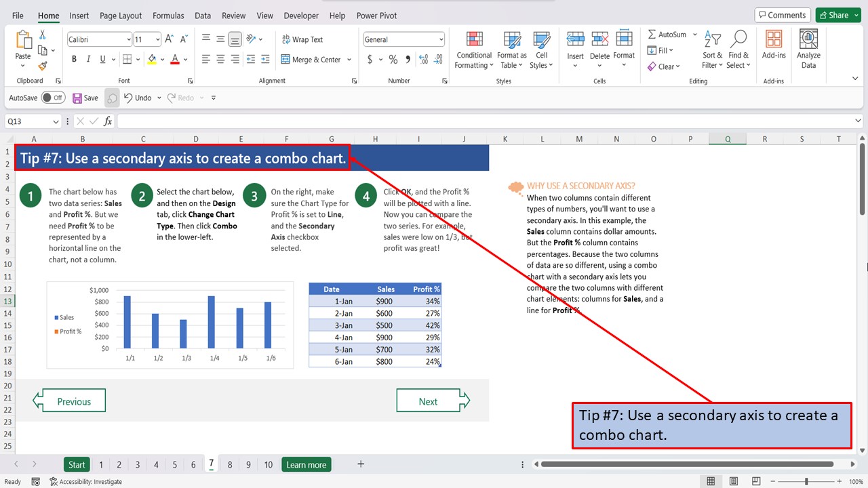Viewport: 868px width, 488px height.
Task: Launch Analyze Data tool
Action: [x=808, y=46]
